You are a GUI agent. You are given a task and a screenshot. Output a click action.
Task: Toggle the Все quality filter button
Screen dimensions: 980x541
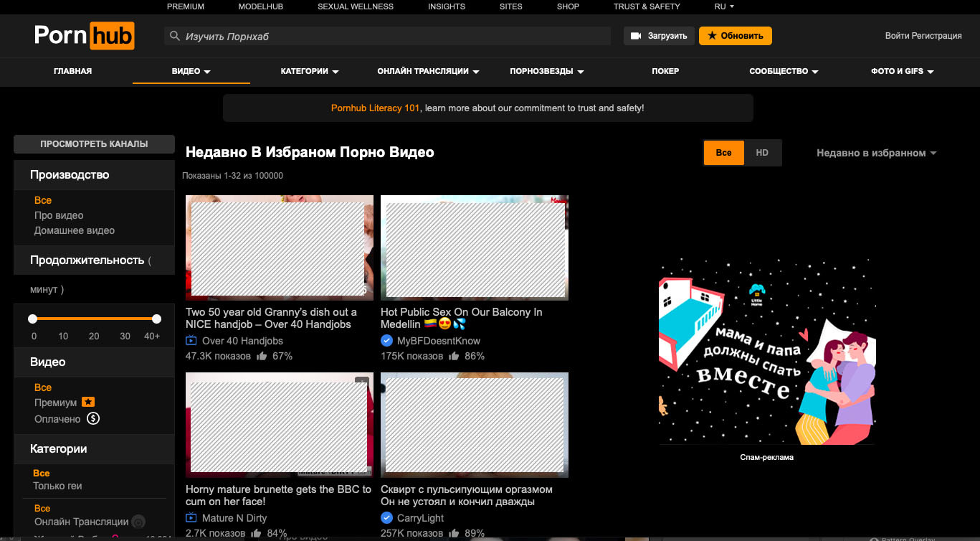[723, 153]
